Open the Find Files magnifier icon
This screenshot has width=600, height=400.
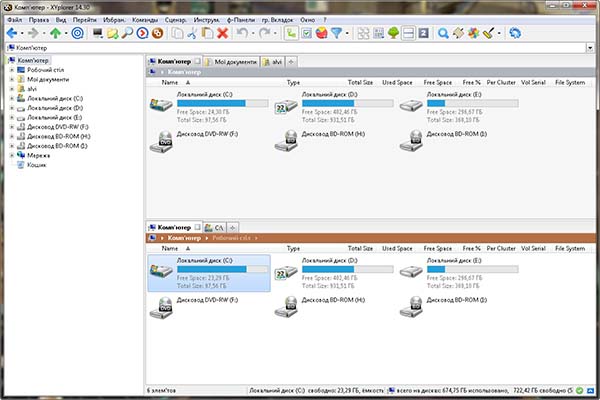128,33
